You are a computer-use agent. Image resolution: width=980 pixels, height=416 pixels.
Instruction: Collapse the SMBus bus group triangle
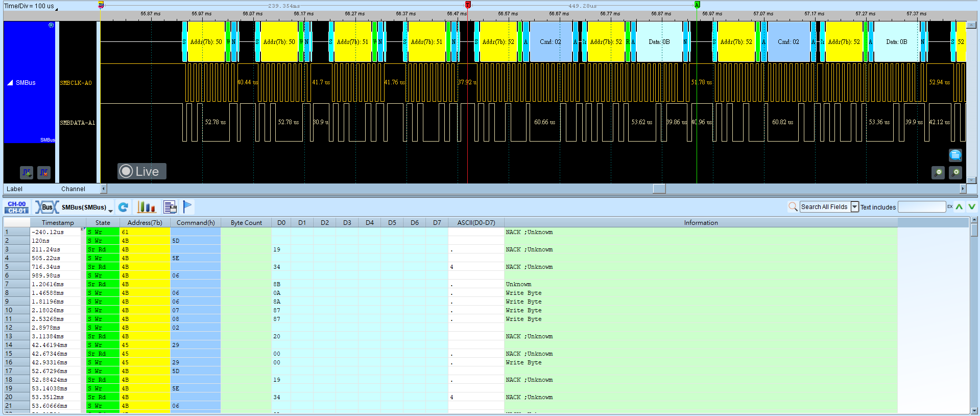[x=10, y=82]
